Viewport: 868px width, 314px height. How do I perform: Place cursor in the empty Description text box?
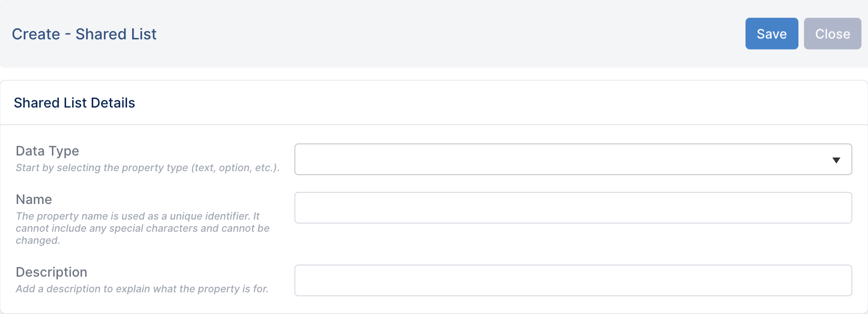573,281
